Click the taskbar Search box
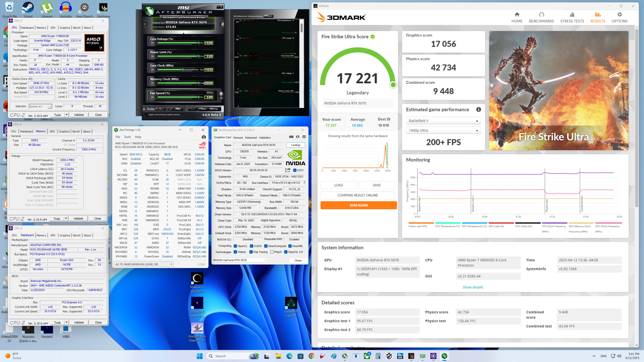This screenshot has width=644, height=362. point(234,356)
